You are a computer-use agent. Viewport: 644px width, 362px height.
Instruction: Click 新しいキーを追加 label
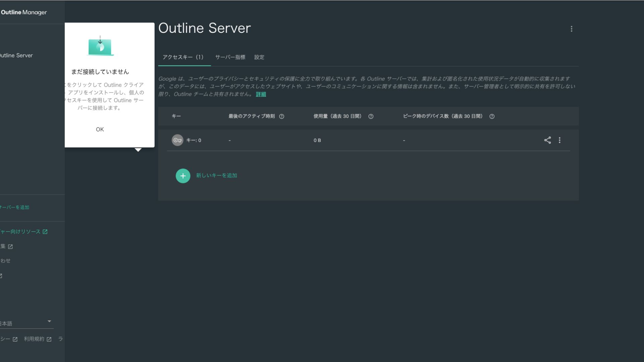tap(216, 176)
